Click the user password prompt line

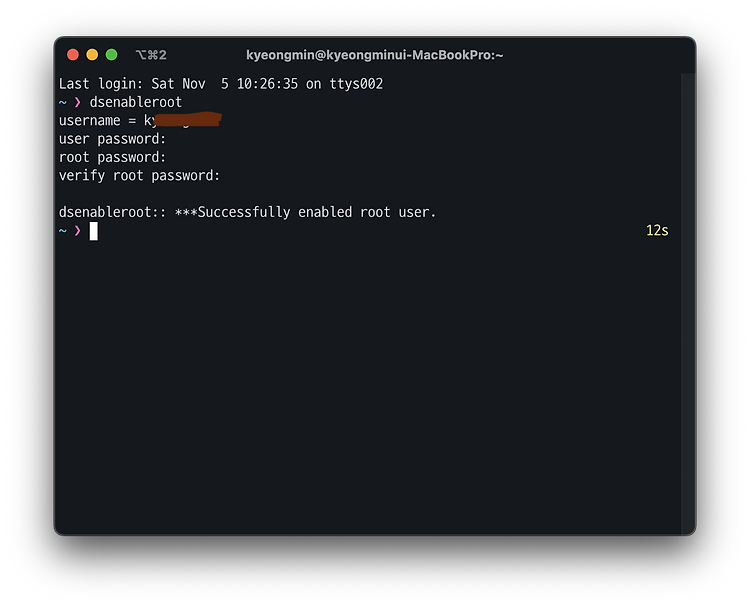[112, 139]
